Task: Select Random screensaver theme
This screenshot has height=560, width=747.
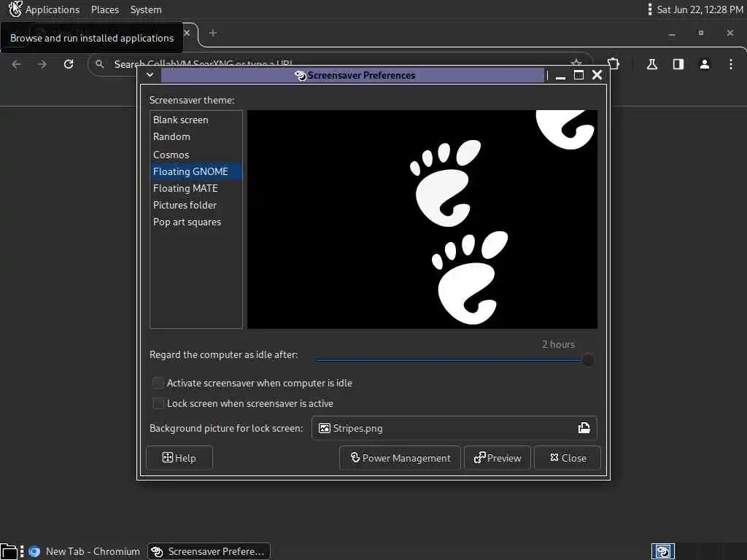Action: tap(196, 136)
